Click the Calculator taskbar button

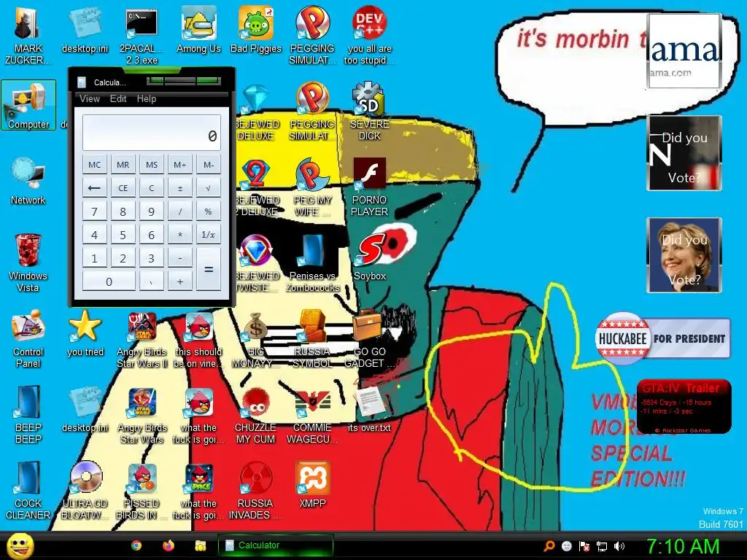tap(275, 545)
